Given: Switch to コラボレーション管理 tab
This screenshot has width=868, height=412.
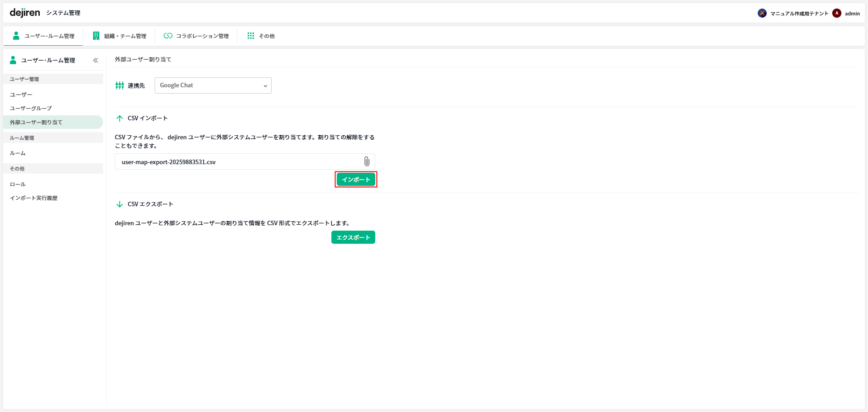Looking at the screenshot, I should click(196, 36).
